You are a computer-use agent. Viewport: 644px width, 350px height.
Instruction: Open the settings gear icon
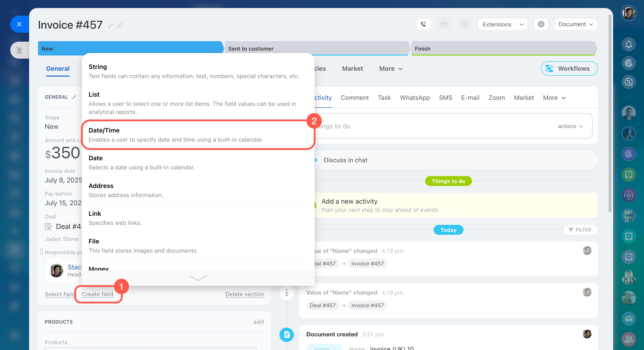pos(541,24)
